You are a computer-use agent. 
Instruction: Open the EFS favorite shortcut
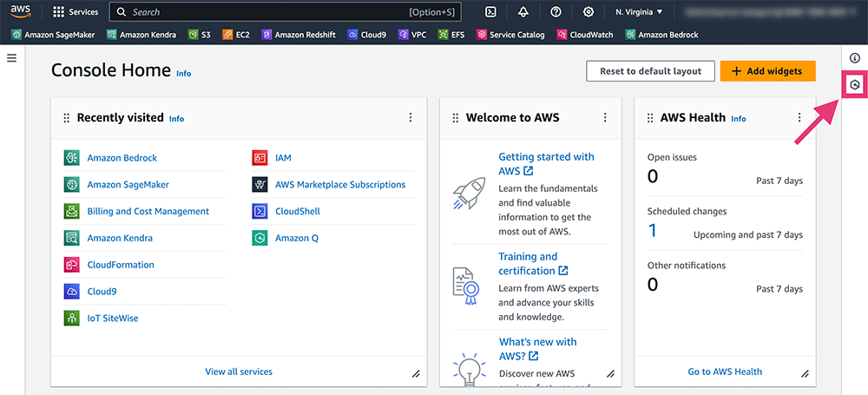(x=451, y=35)
